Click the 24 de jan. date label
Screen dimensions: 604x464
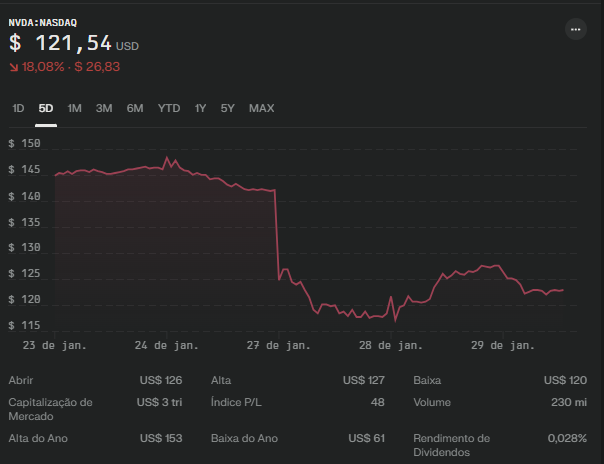[166, 345]
